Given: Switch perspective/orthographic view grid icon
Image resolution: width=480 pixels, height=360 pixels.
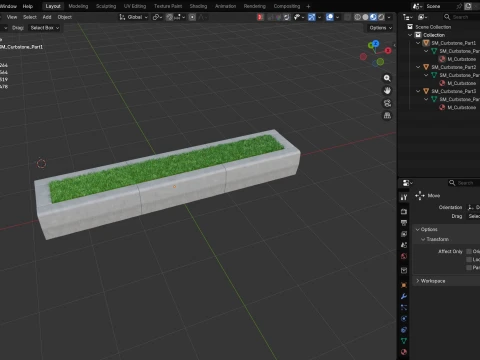Looking at the screenshot, I should point(387,116).
